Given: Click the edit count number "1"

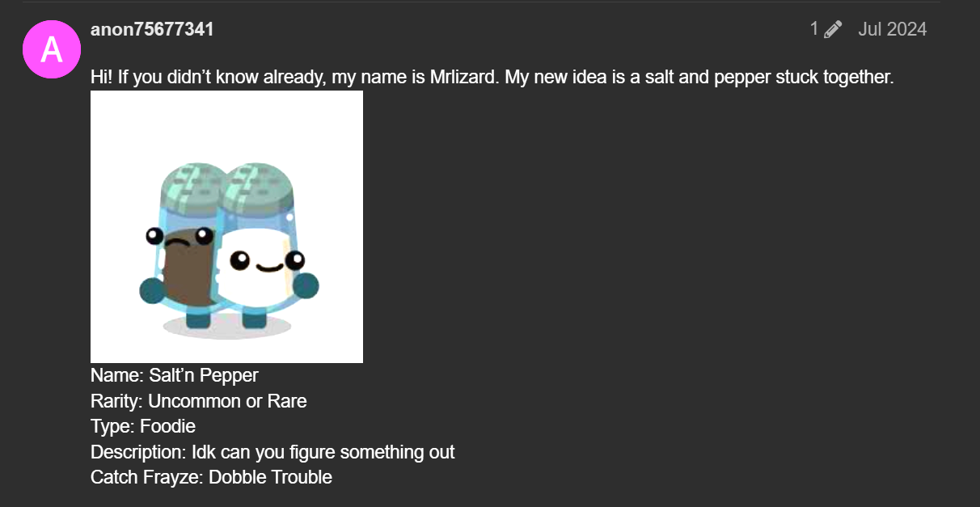Looking at the screenshot, I should click(814, 30).
